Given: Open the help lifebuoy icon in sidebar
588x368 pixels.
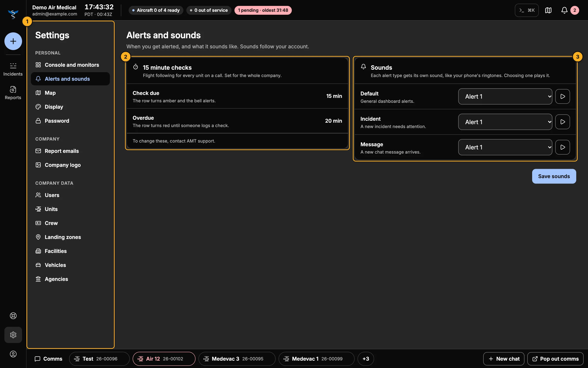Looking at the screenshot, I should pyautogui.click(x=13, y=316).
